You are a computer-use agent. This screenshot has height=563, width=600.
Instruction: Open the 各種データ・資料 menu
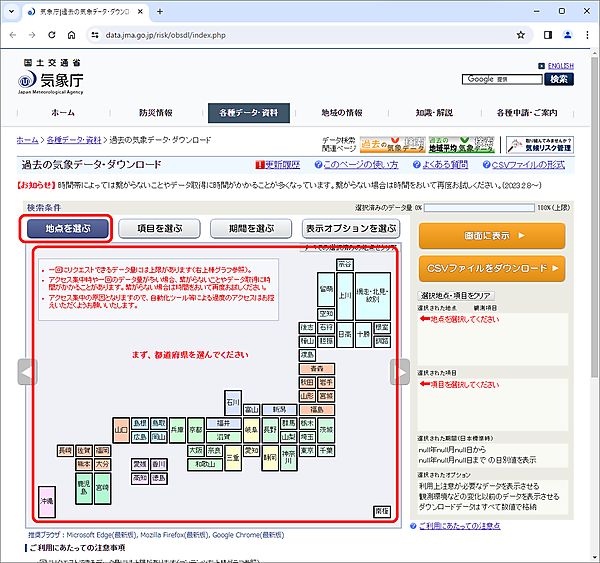(249, 113)
